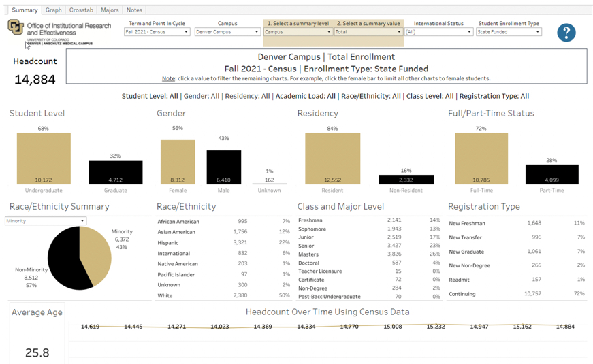Image resolution: width=593 pixels, height=364 pixels.
Task: Select the New Graduate registration type
Action: (x=517, y=251)
